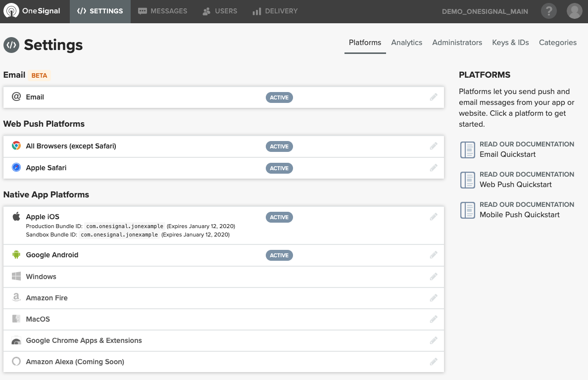Open the USERS navigation item

(220, 11)
